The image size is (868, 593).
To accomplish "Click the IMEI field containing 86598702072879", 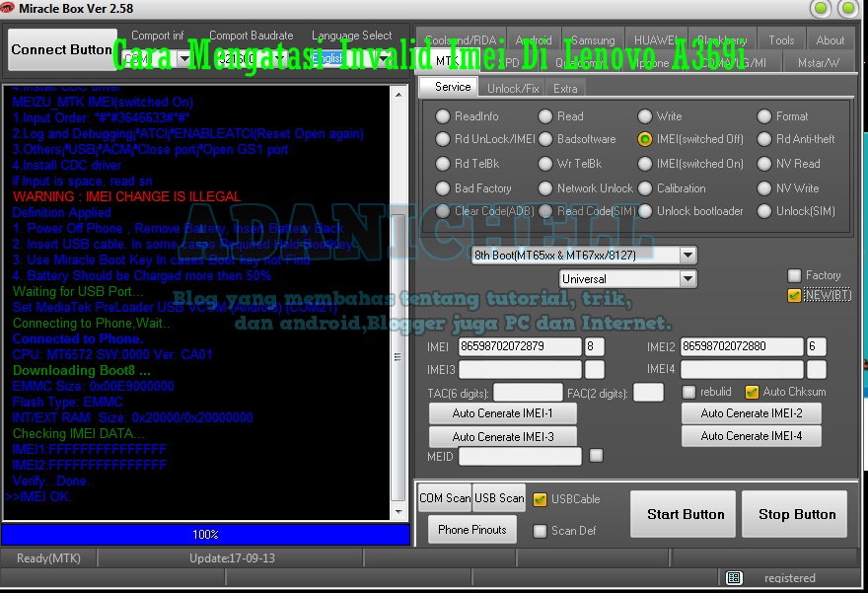I will point(520,346).
